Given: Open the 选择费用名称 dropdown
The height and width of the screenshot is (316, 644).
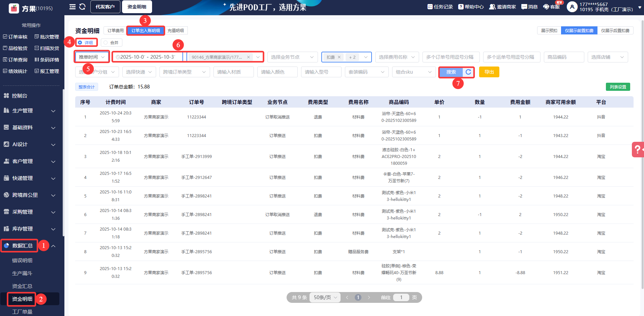Looking at the screenshot, I should click(x=397, y=57).
